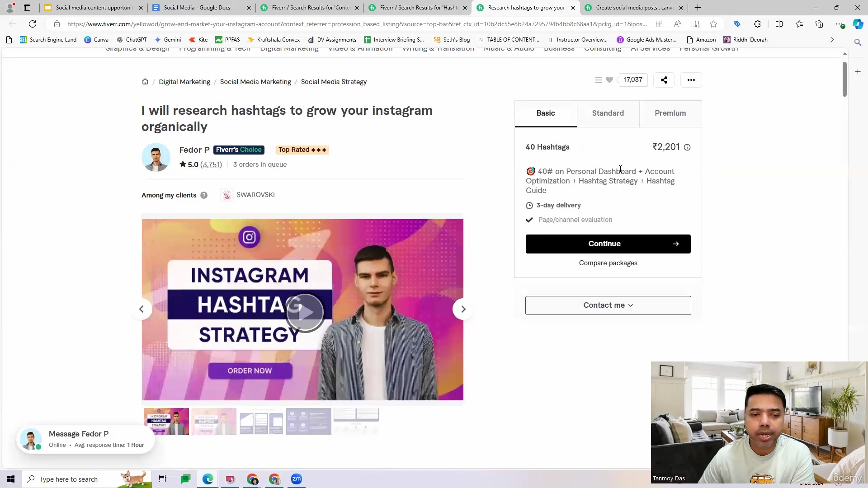Select second gallery thumbnail
The height and width of the screenshot is (488, 868).
[x=214, y=422]
